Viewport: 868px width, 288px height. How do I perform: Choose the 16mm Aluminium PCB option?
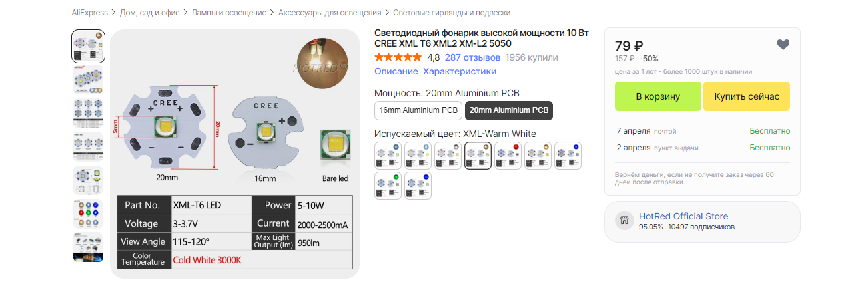[x=418, y=110]
